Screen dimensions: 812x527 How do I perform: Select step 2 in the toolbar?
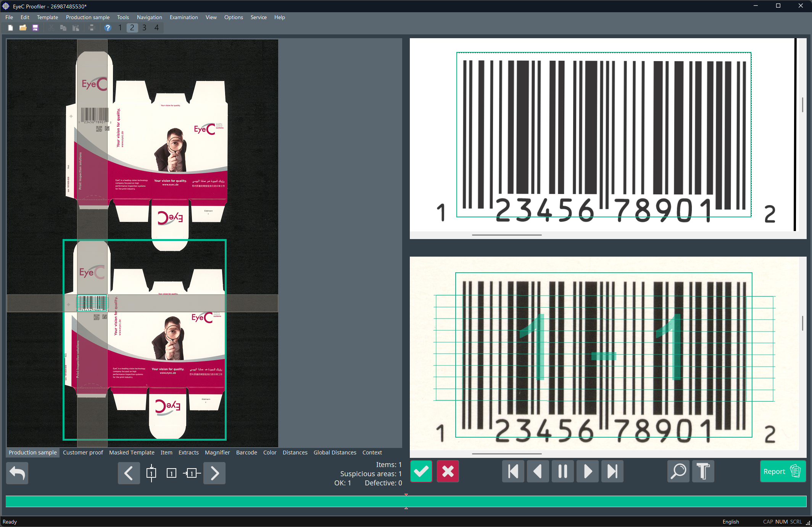132,27
